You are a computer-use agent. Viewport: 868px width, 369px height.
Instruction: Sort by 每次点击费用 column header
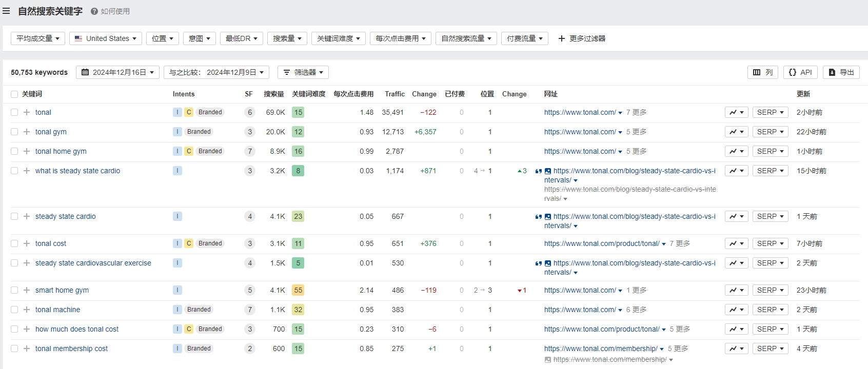pos(353,94)
